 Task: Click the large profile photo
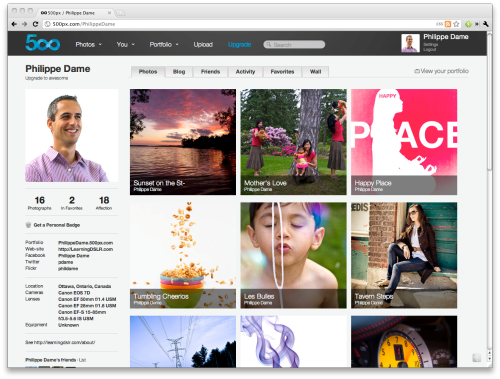71,135
